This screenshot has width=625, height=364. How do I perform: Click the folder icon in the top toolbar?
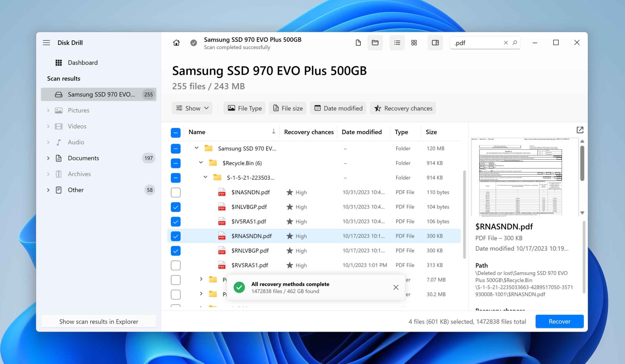point(375,43)
